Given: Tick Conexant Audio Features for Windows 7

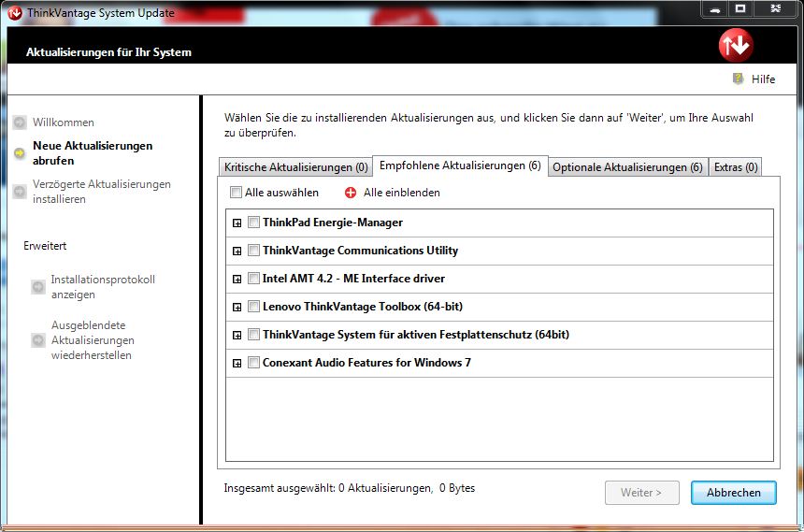Looking at the screenshot, I should (x=253, y=362).
